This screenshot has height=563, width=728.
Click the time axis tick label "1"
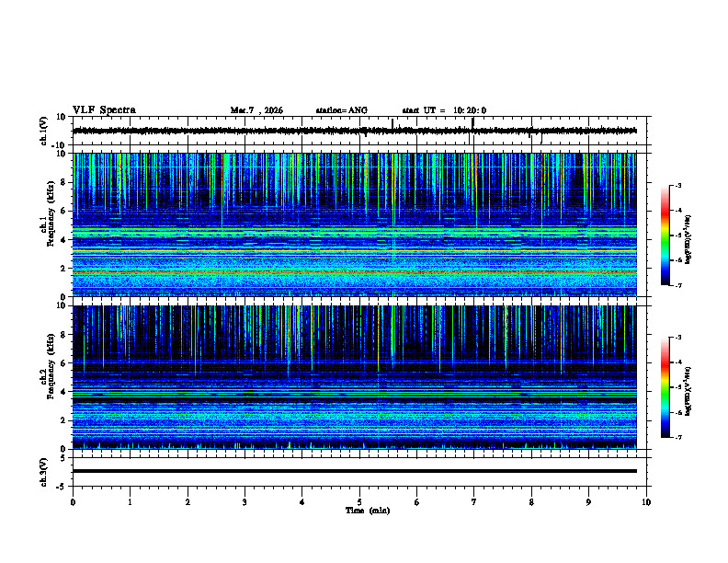tap(131, 502)
